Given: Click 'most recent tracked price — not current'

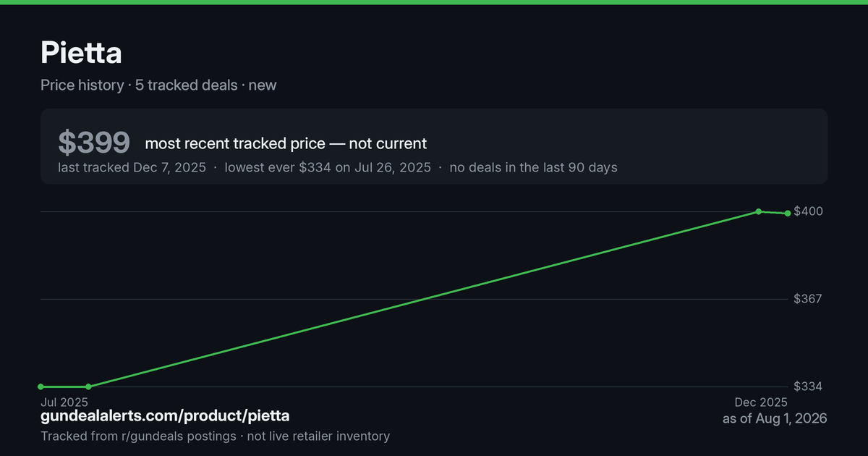Looking at the screenshot, I should click(286, 143).
